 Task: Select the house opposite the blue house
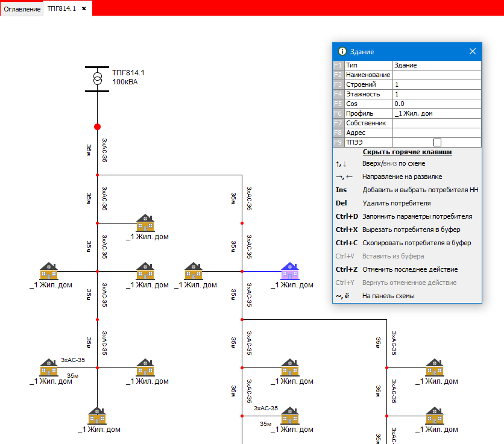click(194, 271)
